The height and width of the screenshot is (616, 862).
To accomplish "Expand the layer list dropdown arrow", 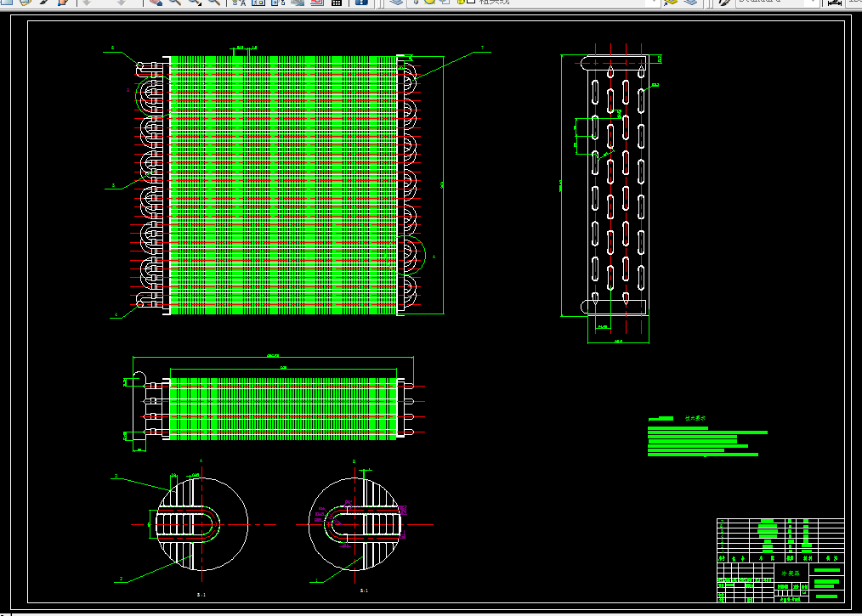I will pos(653,2).
